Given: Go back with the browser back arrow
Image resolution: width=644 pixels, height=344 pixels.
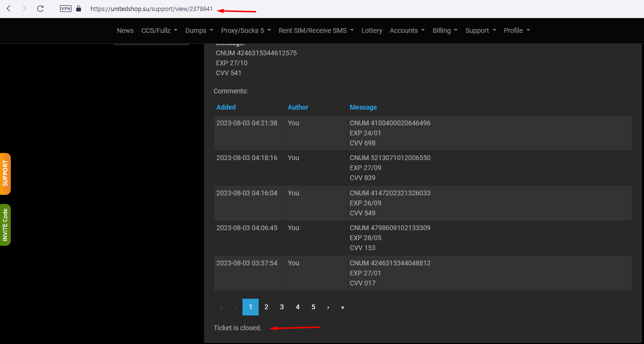Looking at the screenshot, I should click(9, 9).
